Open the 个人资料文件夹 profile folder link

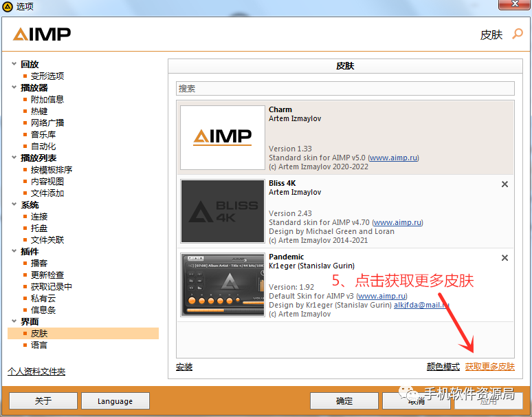pos(36,372)
